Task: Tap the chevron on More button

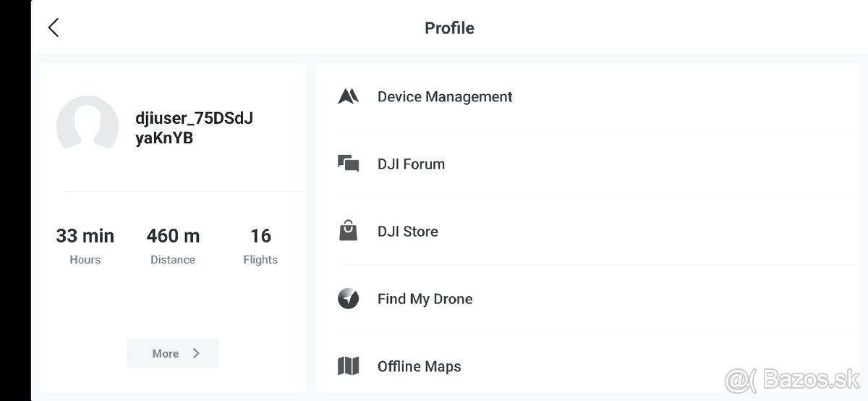Action: click(196, 353)
